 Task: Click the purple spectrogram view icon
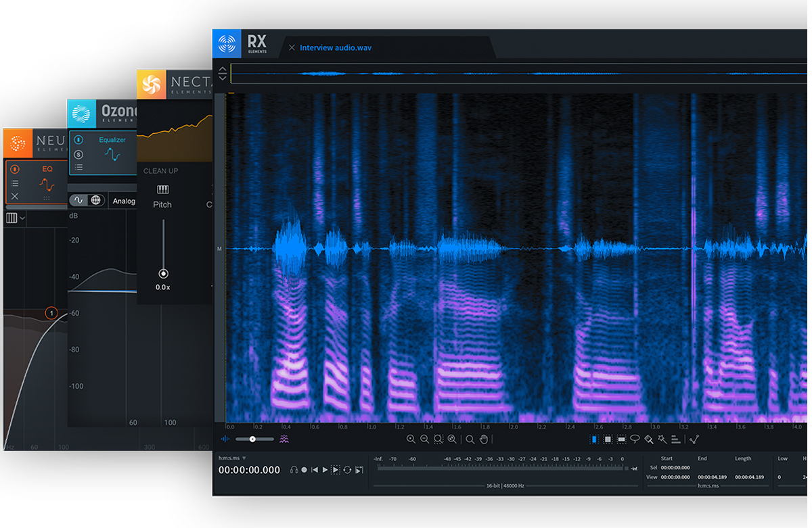(284, 439)
